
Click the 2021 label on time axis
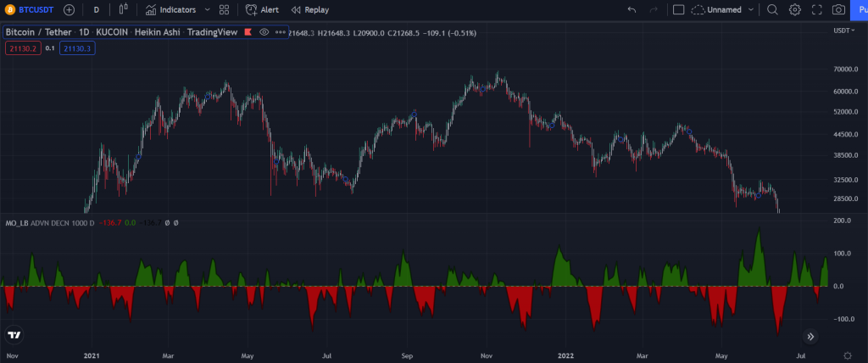pos(92,355)
